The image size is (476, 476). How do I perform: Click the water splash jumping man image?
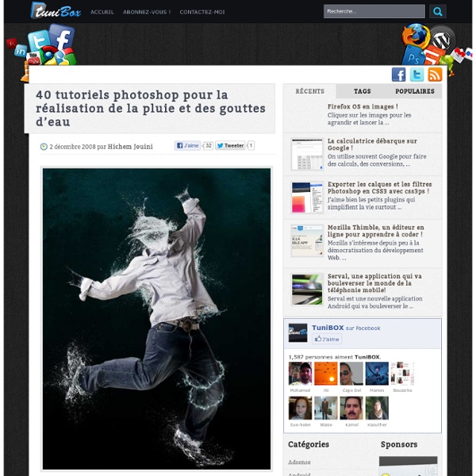pyautogui.click(x=156, y=319)
